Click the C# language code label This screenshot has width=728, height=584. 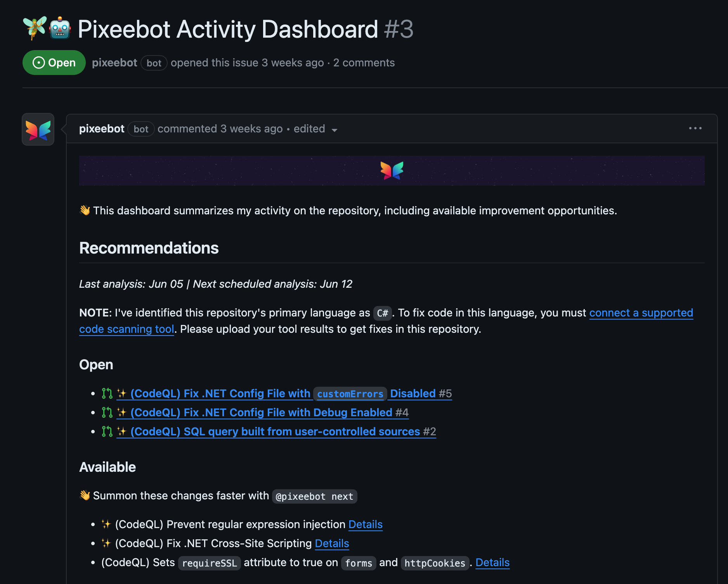click(382, 313)
